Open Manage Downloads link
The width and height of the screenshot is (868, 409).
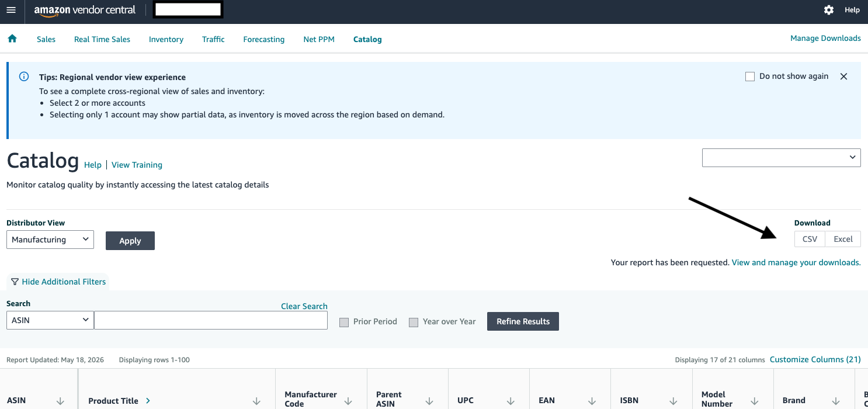pos(825,38)
